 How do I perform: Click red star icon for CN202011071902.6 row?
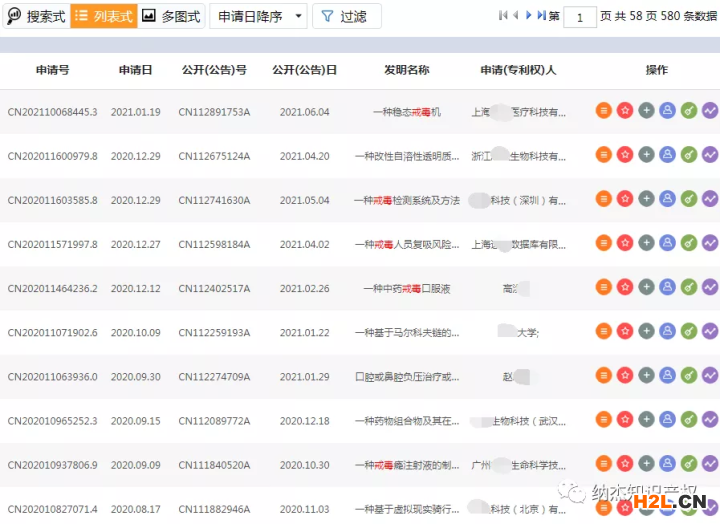click(625, 331)
